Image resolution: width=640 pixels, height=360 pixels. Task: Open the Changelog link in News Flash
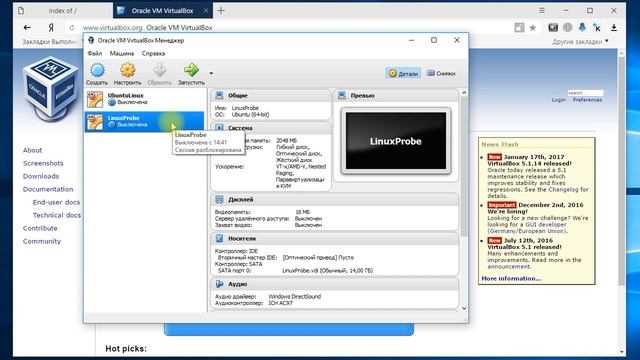(x=563, y=190)
